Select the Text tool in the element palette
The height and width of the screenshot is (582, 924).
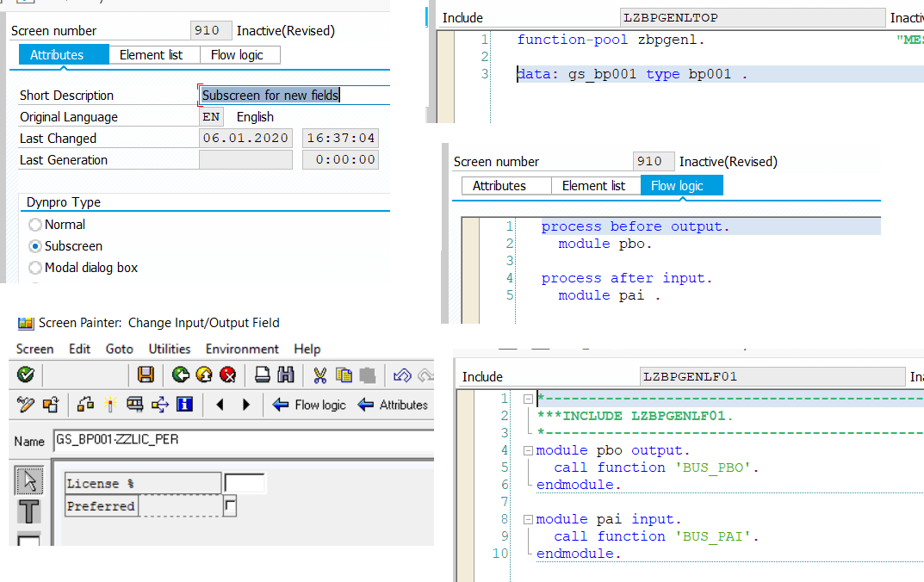[28, 510]
